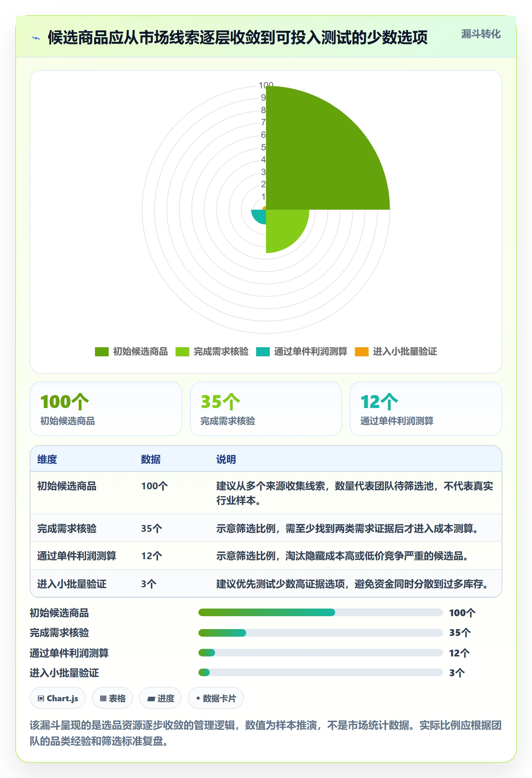Toggle the orange 进入小批量验证 legend swatch
This screenshot has height=778, width=532.
(362, 352)
